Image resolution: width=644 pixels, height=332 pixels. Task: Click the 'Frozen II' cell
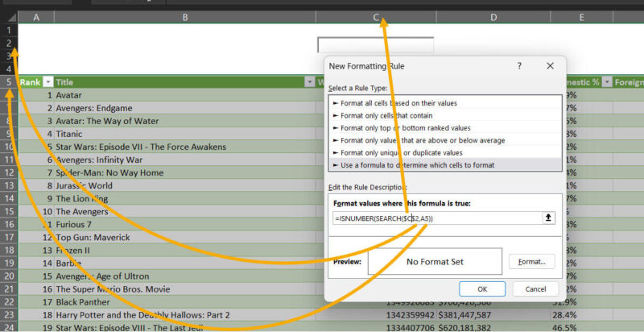pos(185,251)
